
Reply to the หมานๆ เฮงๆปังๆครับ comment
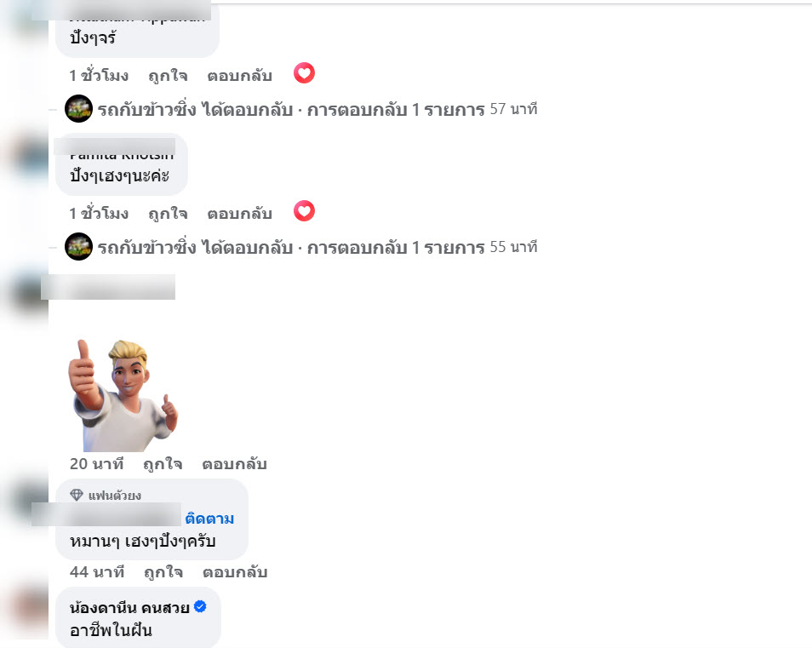coord(235,572)
